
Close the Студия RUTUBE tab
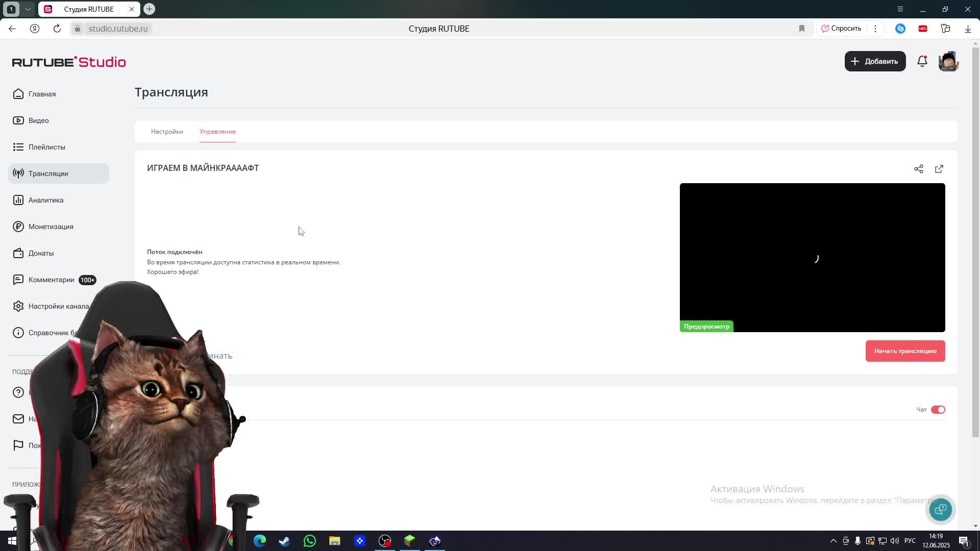pos(132,9)
